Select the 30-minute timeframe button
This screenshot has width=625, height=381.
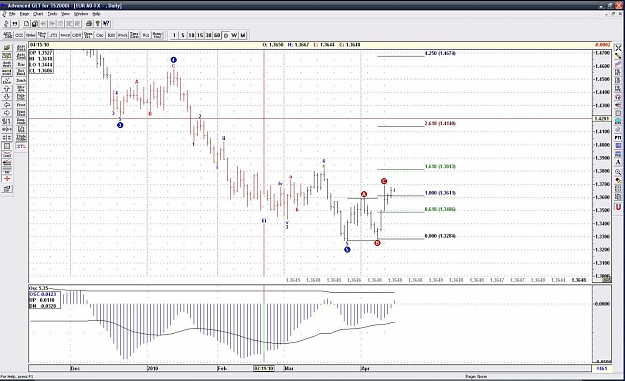[x=208, y=35]
